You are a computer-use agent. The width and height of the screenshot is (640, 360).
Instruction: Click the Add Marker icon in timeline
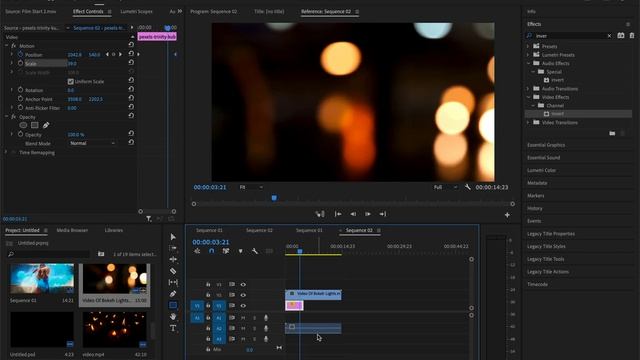tap(240, 251)
